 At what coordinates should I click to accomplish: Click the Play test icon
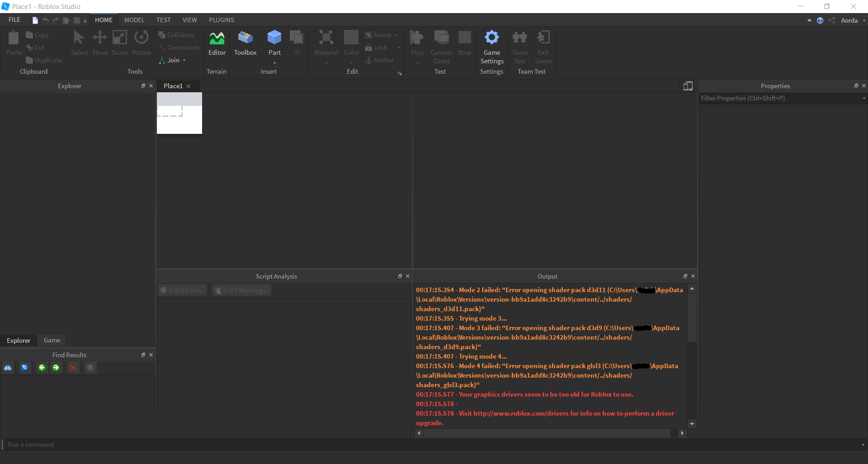pos(417,38)
